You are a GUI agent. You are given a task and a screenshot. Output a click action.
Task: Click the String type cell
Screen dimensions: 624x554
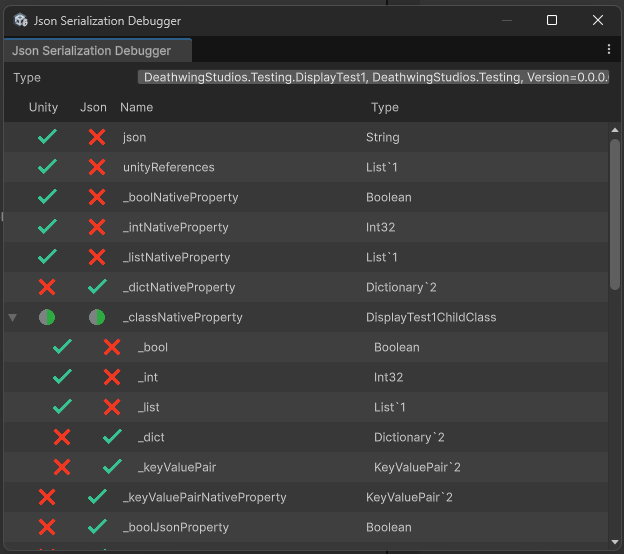tap(382, 137)
